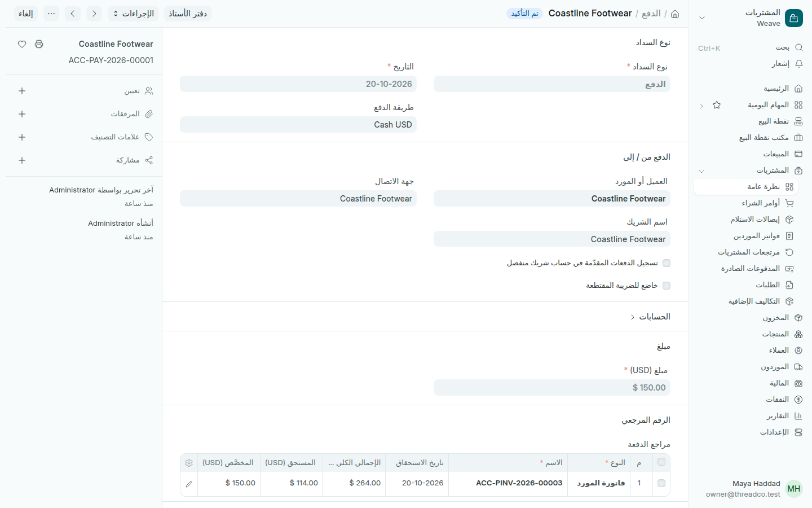Add an attachment with plus next to المرفقات
Image resolution: width=812 pixels, height=508 pixels.
coord(22,114)
